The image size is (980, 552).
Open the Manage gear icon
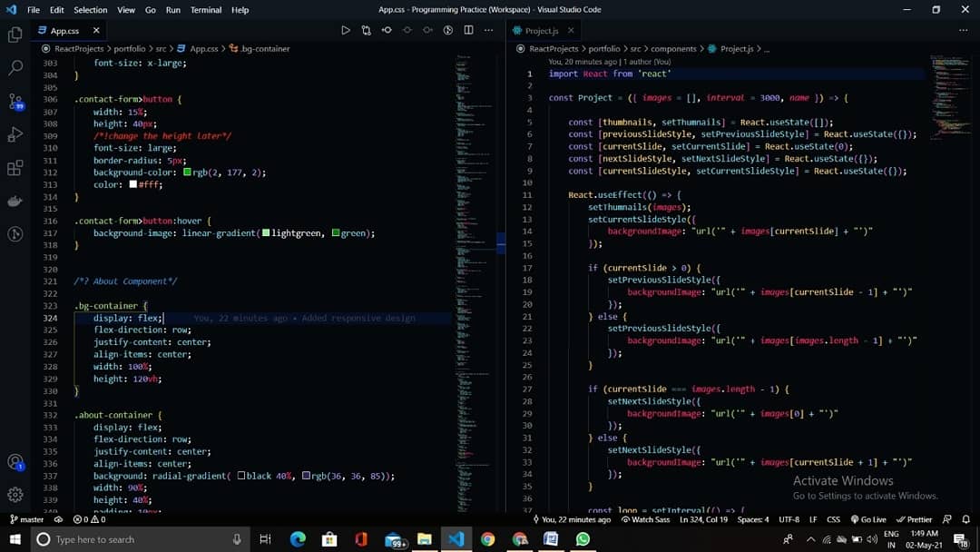(x=15, y=495)
